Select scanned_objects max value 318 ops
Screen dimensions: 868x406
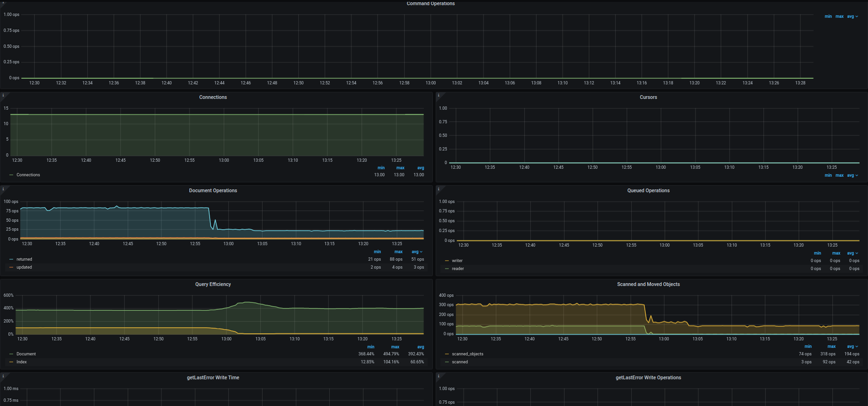pyautogui.click(x=828, y=354)
